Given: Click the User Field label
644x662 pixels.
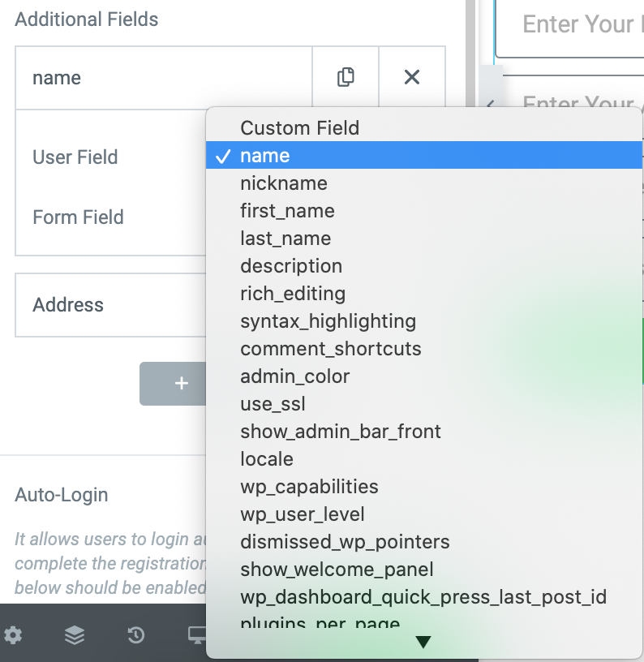Looking at the screenshot, I should click(x=75, y=157).
